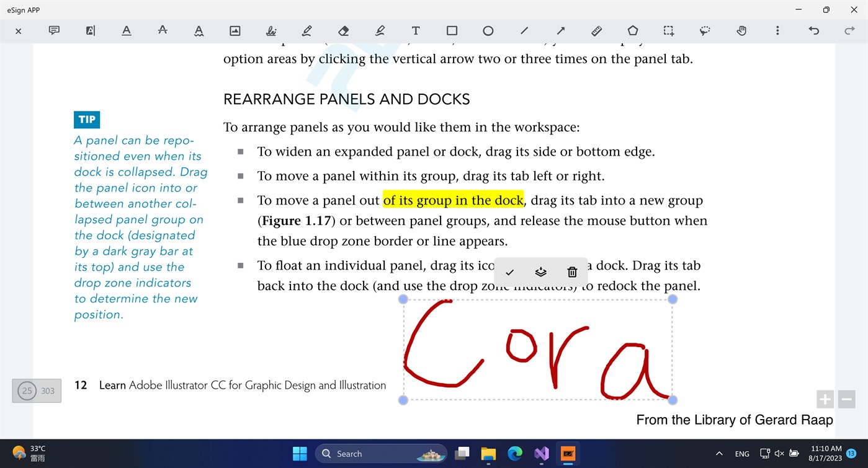Click the top-left signature selection handle
This screenshot has height=468, width=868.
click(403, 299)
